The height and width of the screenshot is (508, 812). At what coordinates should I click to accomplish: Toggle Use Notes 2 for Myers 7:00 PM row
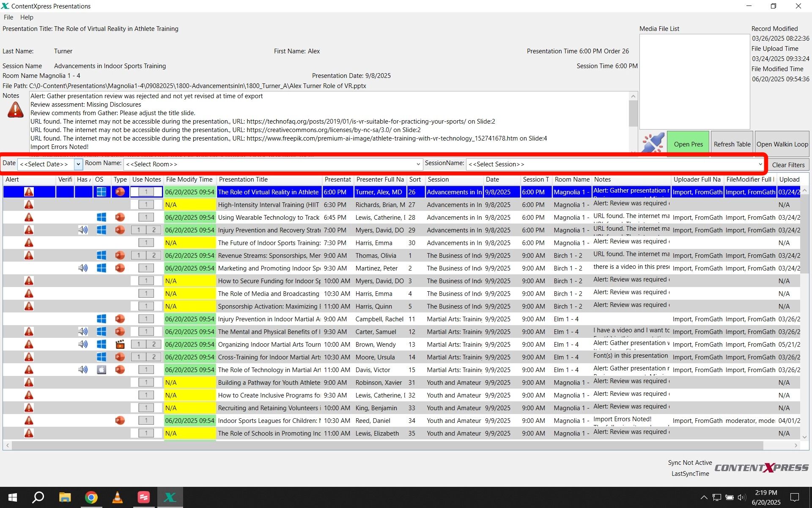(154, 230)
